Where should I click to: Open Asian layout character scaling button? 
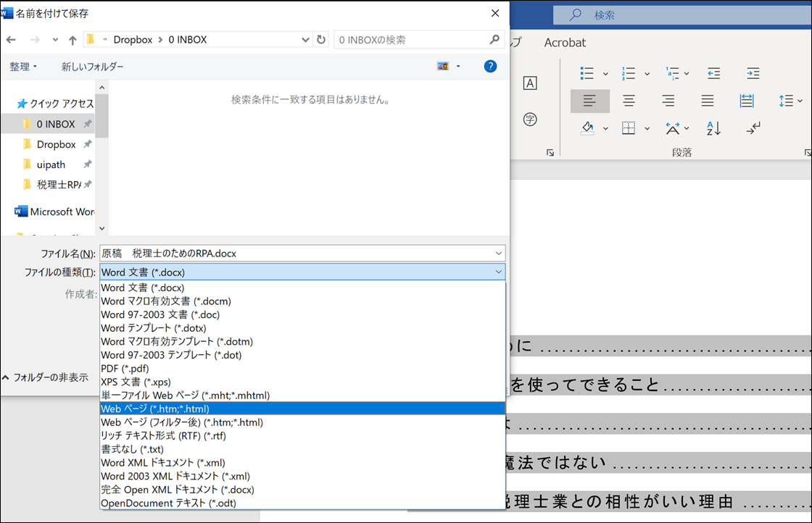[672, 127]
